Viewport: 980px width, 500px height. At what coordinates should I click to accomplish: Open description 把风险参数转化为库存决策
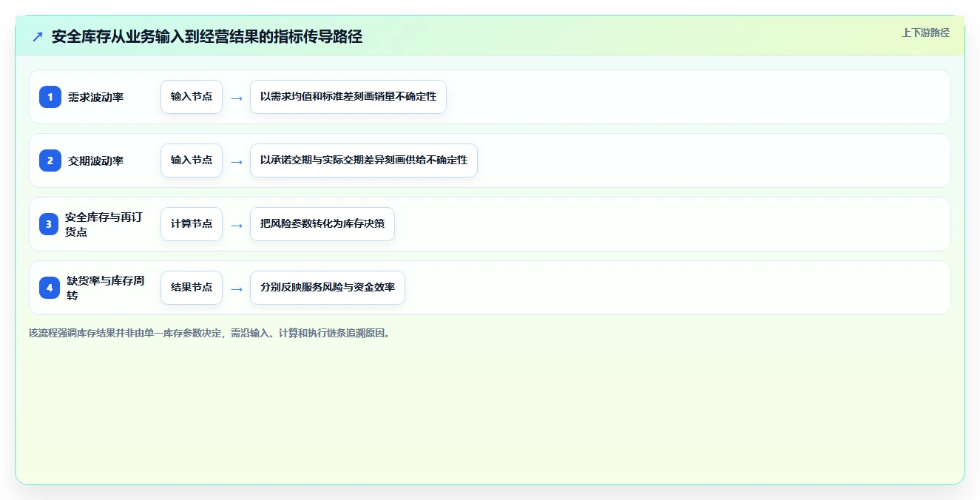point(322,224)
